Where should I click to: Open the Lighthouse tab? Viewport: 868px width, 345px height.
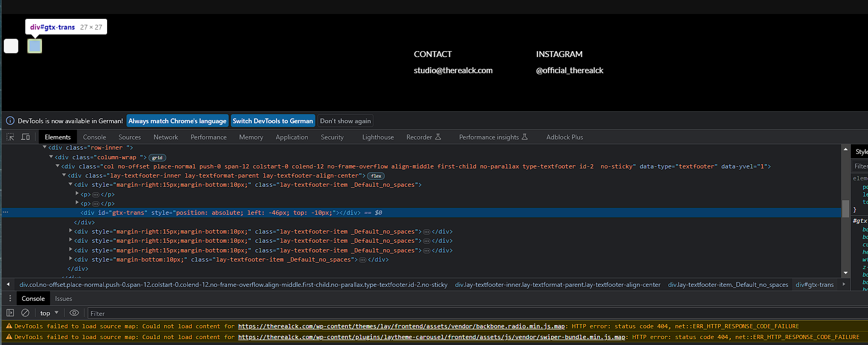(378, 137)
